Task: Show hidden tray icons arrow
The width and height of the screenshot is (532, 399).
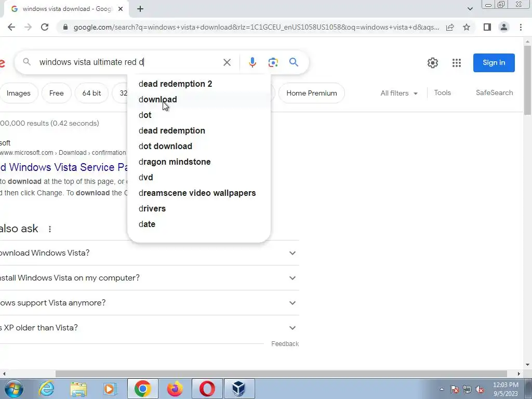Action: point(442,389)
